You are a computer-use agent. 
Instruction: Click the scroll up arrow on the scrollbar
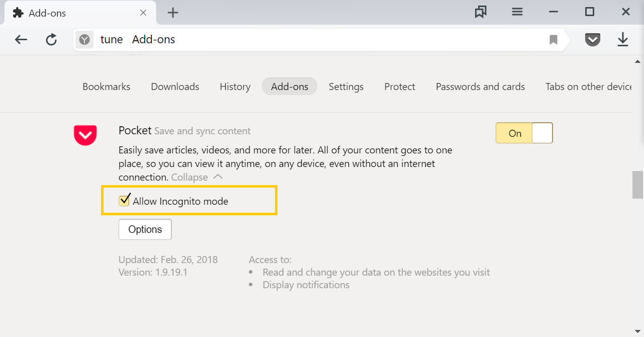638,61
